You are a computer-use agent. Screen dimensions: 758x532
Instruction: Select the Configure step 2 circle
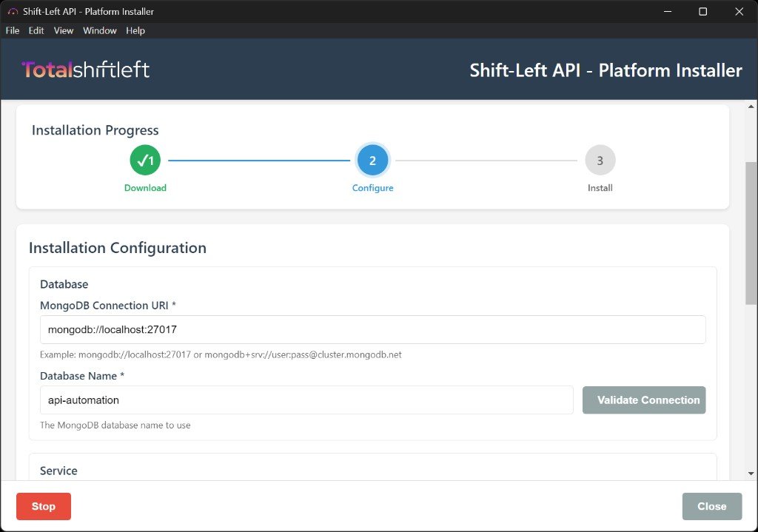372,160
